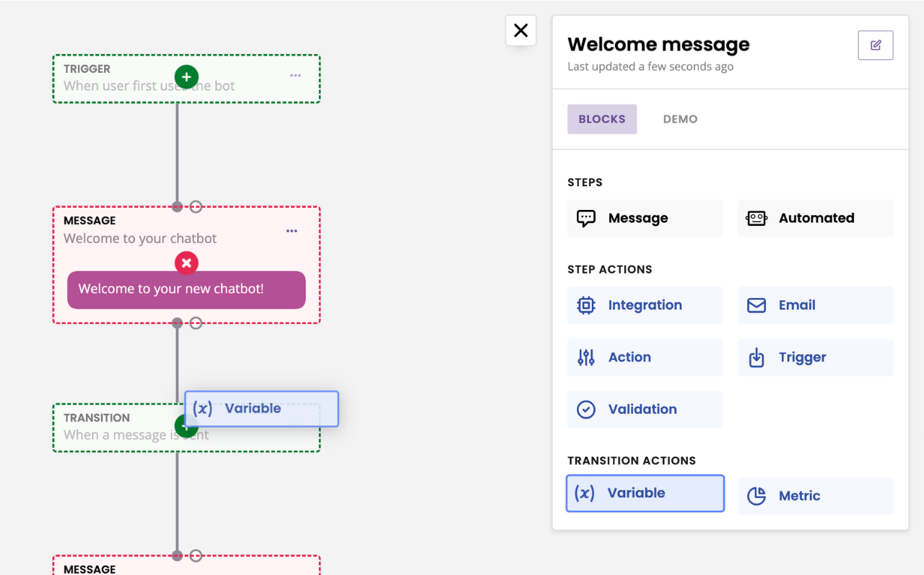Open options menu of the Message block

tap(292, 230)
